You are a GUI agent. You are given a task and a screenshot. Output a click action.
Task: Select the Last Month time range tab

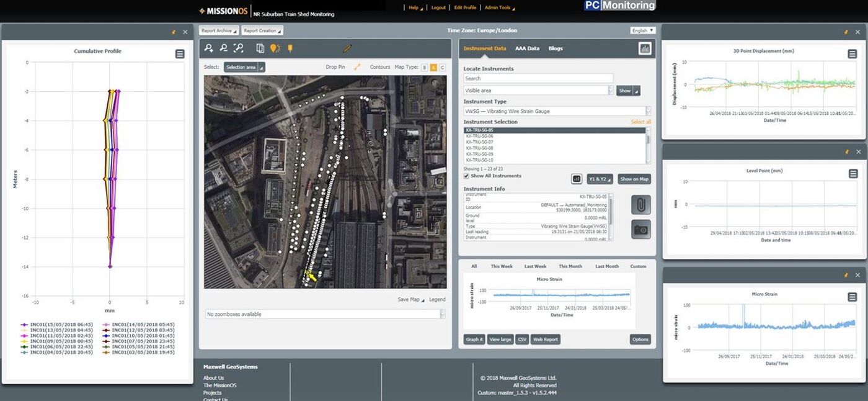click(606, 266)
